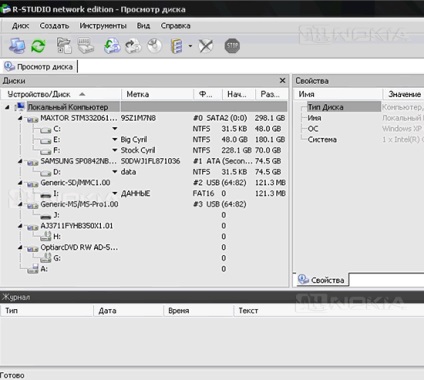Collapse the MAXTOR STM332061 drive node
This screenshot has height=380, width=424.
click(x=20, y=118)
